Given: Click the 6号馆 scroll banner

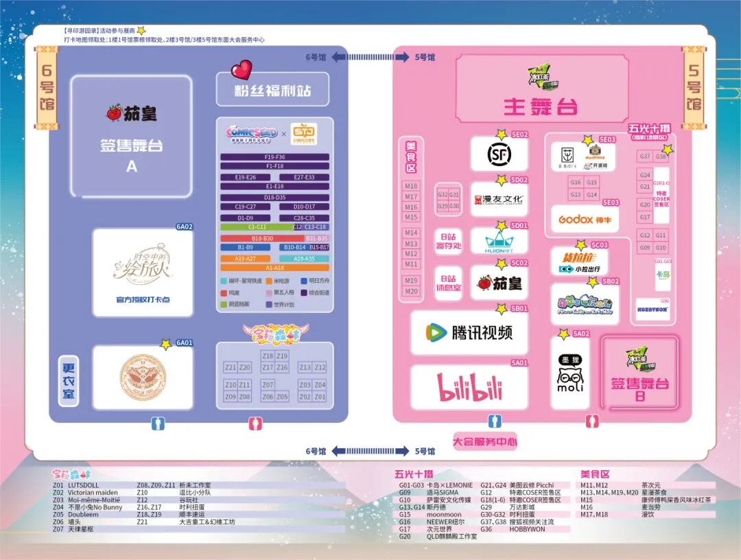Looking at the screenshot, I should tap(47, 87).
